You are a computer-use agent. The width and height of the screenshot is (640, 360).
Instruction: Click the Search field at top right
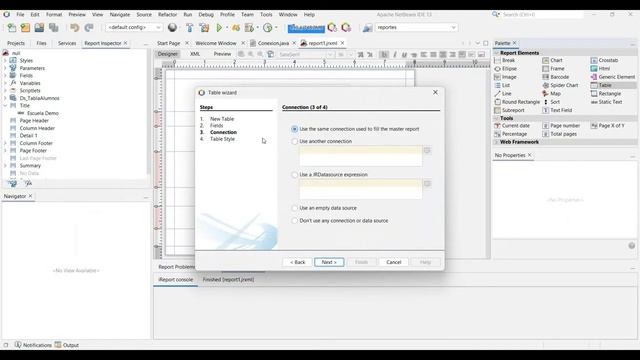[542, 14]
